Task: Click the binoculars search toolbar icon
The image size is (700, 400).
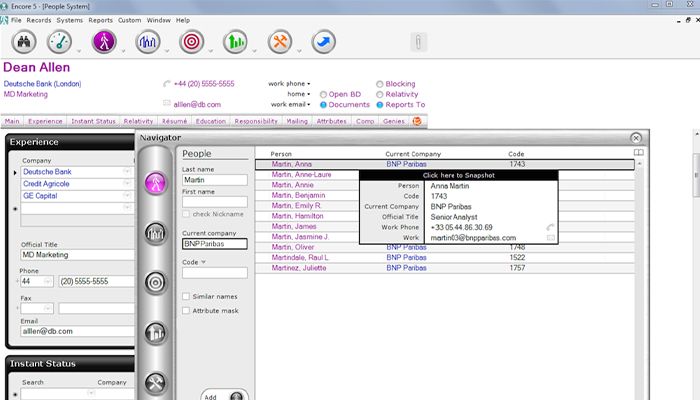Action: (x=24, y=42)
